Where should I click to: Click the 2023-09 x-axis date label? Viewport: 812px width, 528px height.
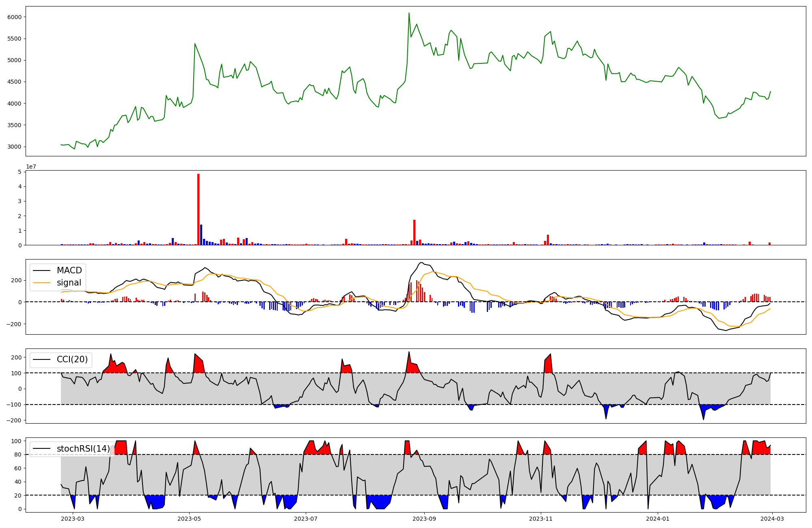pos(424,519)
